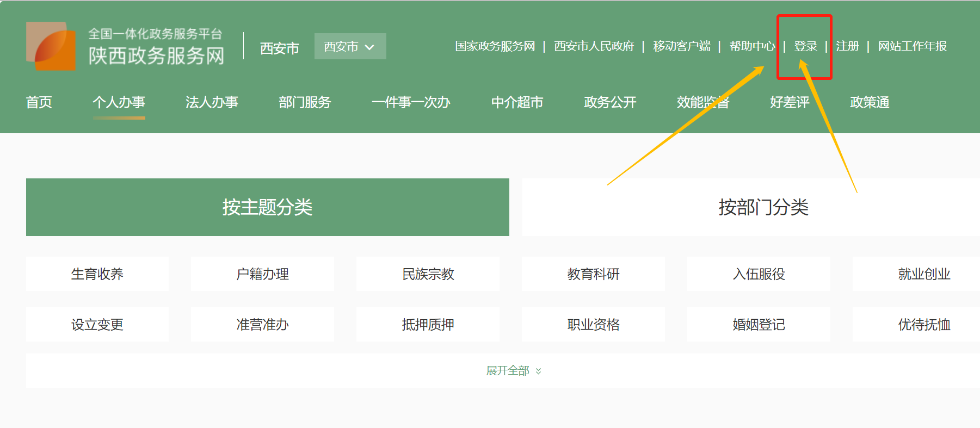
Task: Open the 婚姻登记 category
Action: click(759, 325)
